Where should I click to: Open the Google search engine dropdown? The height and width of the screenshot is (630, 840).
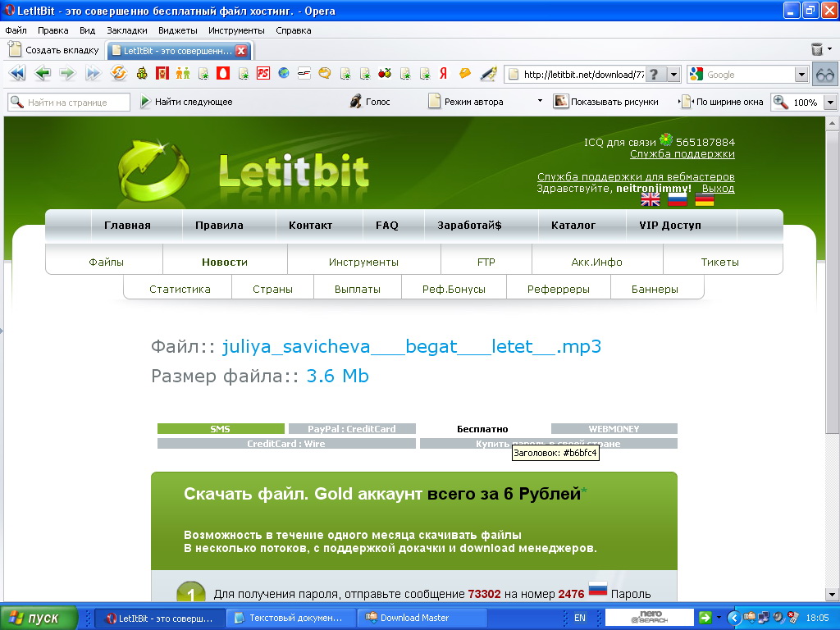[801, 75]
